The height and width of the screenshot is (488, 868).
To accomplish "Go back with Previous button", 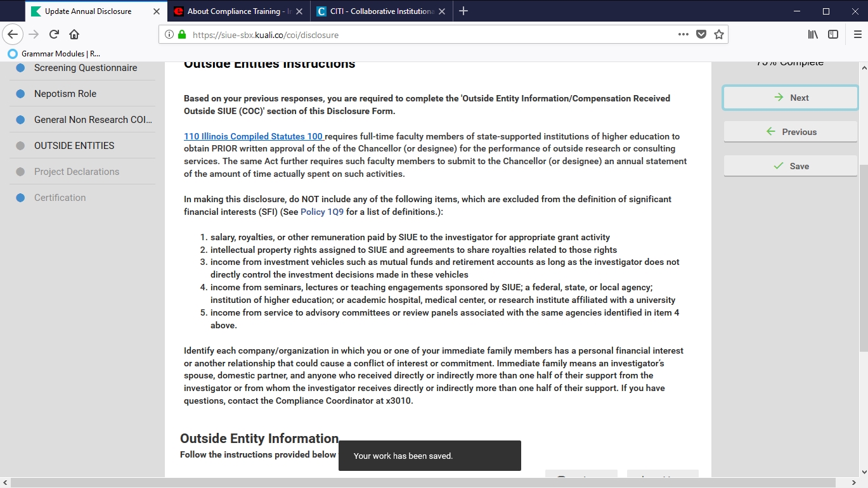I will (790, 132).
